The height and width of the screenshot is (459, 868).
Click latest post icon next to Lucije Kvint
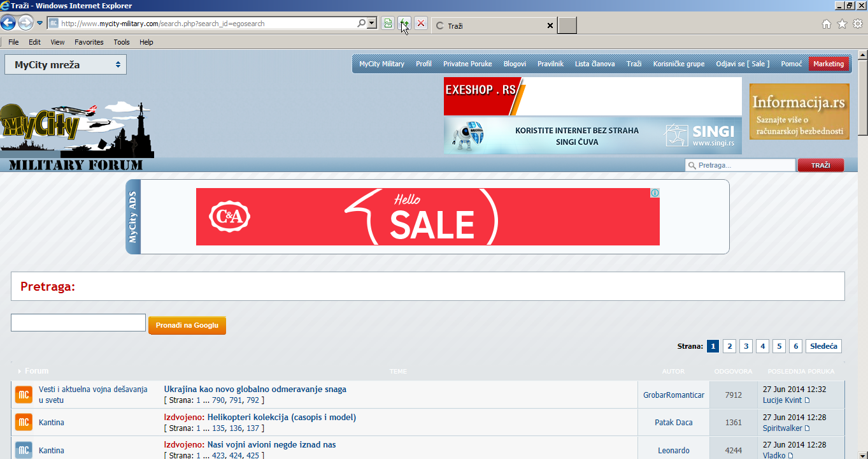(x=808, y=400)
